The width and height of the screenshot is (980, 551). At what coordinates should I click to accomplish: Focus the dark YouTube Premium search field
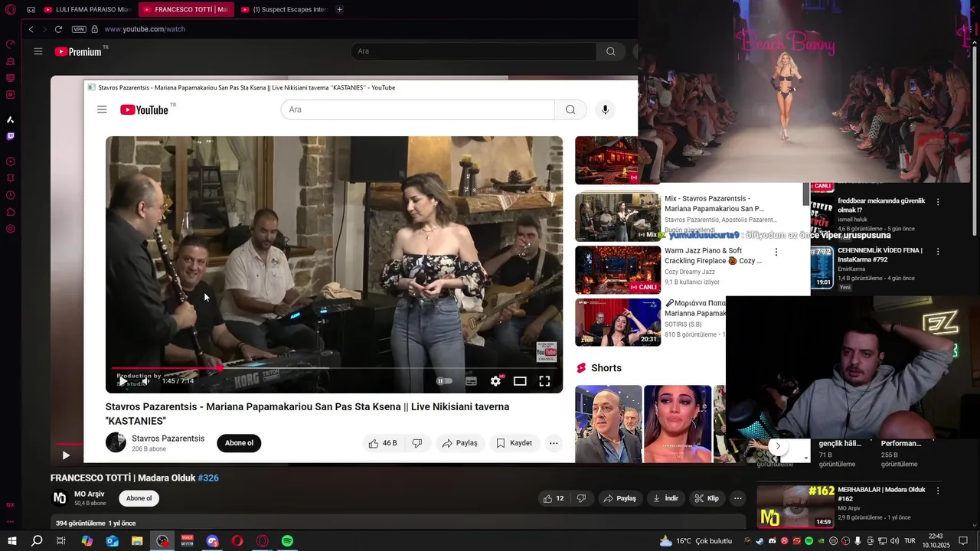tap(473, 51)
